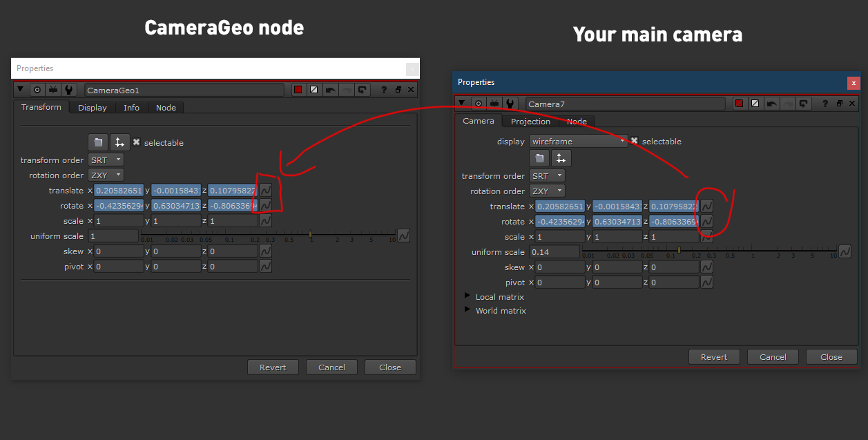Open the animation menu for Camera7 rotate
This screenshot has height=440, width=868.
click(706, 222)
